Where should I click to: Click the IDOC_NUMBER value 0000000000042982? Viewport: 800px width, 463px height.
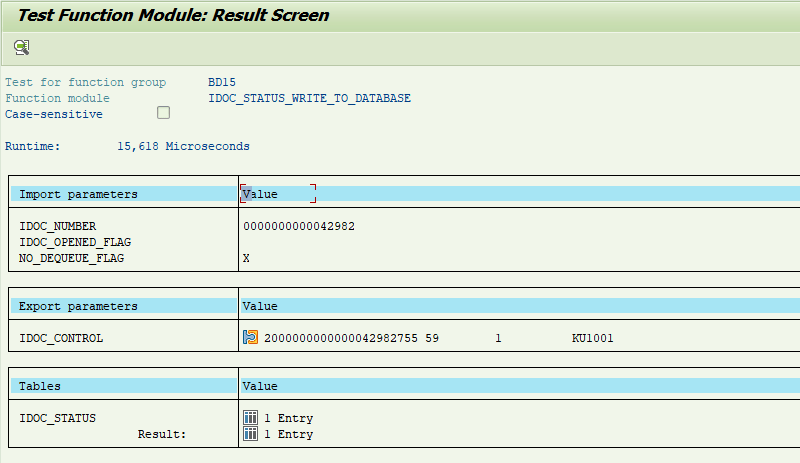pyautogui.click(x=298, y=226)
